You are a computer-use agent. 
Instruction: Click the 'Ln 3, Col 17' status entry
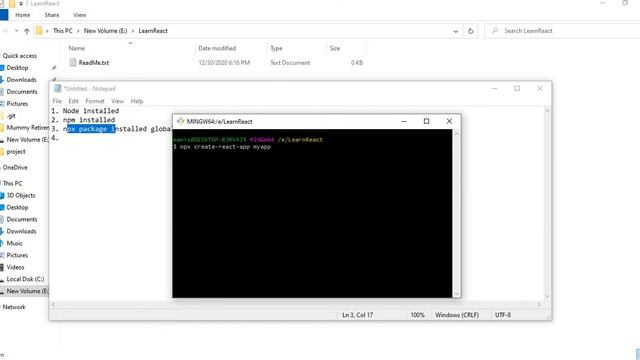(x=358, y=315)
